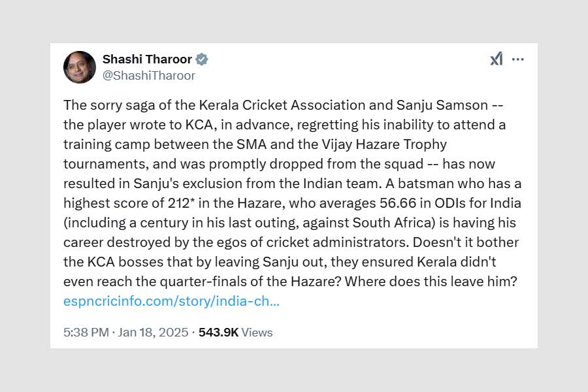Open the Grok explain-post icon

coord(497,59)
